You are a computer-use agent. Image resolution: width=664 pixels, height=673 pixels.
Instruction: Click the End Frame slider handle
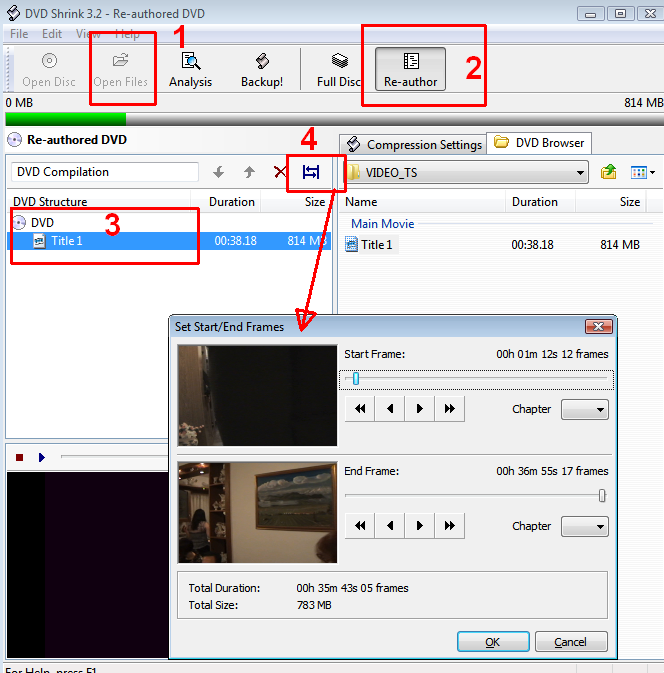click(602, 495)
